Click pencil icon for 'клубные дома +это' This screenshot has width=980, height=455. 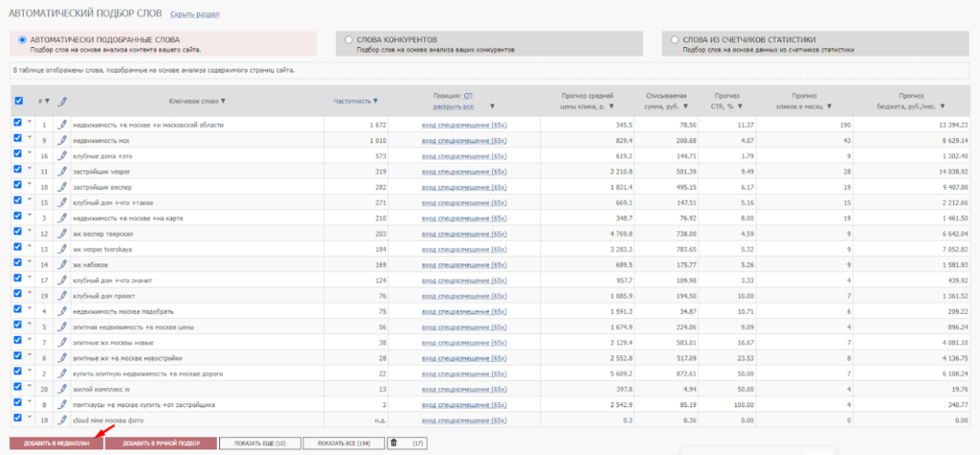[x=62, y=156]
